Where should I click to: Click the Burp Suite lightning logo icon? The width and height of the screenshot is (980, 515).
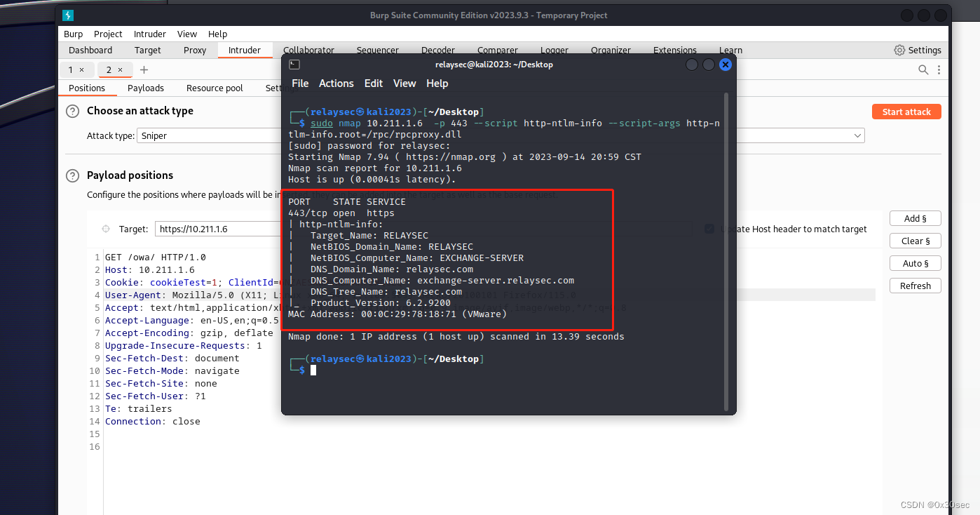point(67,15)
